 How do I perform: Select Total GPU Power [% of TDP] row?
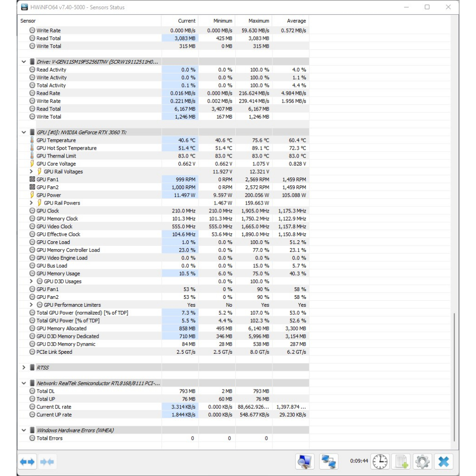point(164,320)
